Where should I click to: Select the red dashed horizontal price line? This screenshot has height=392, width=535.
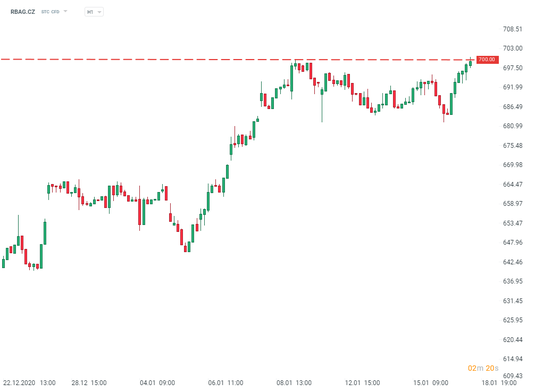tap(213, 60)
